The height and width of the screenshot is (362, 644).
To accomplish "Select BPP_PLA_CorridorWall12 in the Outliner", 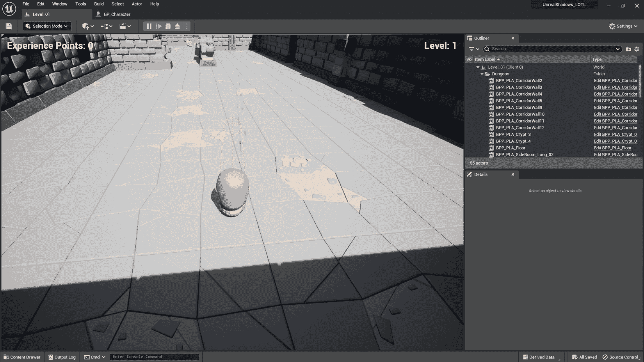I will (x=520, y=128).
